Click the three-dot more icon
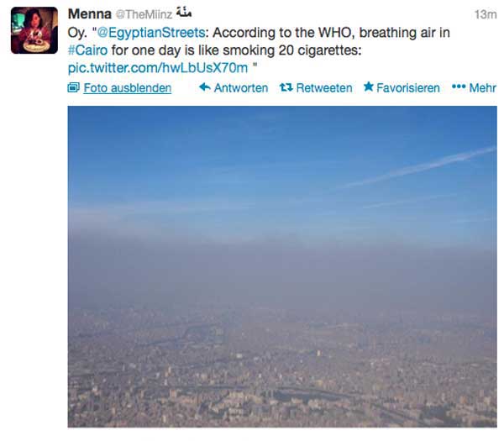Screen dimensions: 504x441 point(459,87)
